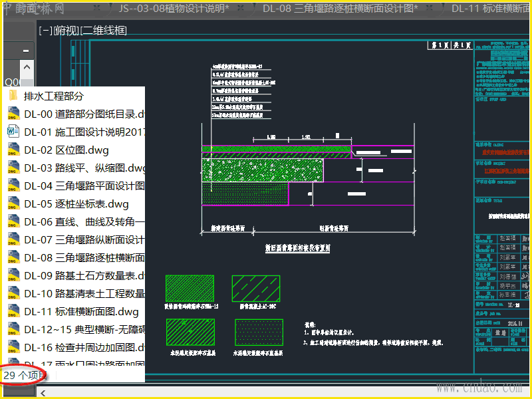
Task: Open the 俯视 view selection menu
Action: [66, 31]
